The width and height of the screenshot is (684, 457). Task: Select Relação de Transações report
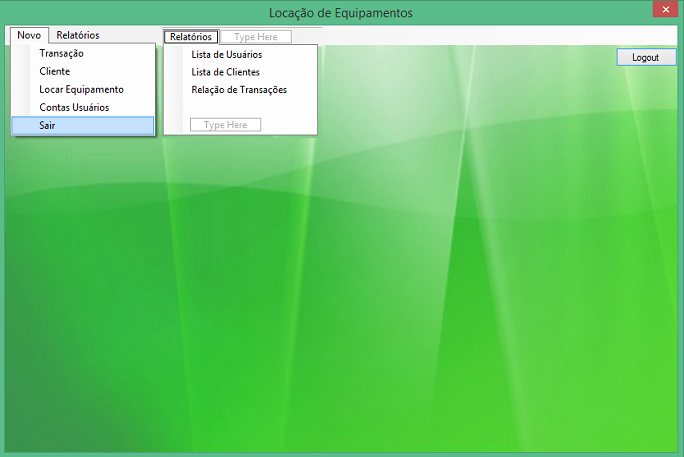(241, 90)
